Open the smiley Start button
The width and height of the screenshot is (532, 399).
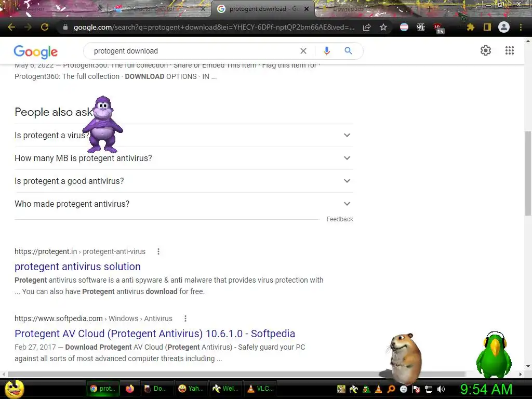pos(14,389)
